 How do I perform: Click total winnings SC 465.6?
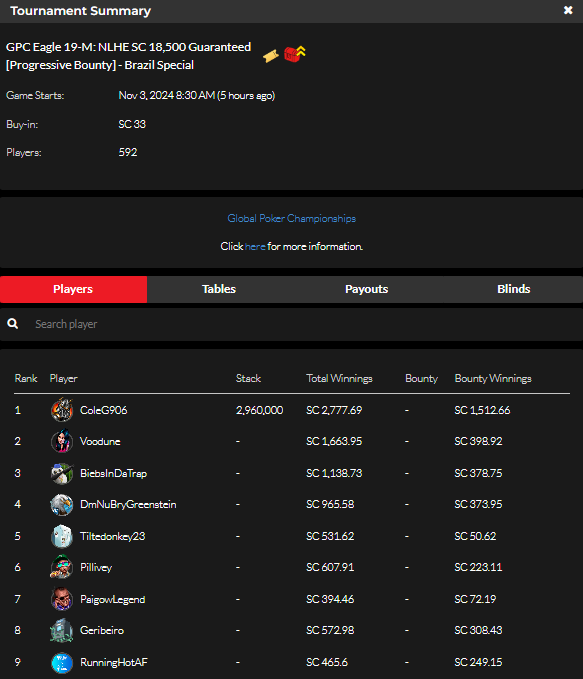(327, 662)
